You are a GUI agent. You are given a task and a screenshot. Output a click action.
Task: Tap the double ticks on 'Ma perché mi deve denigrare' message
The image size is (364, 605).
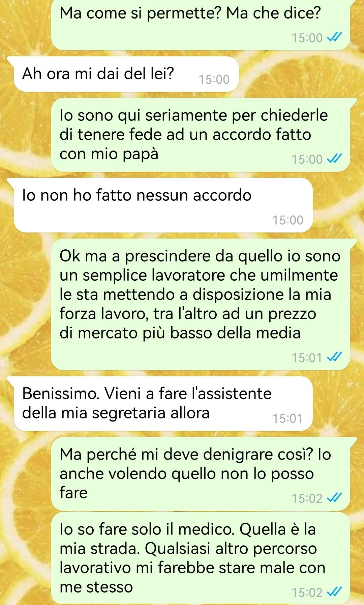tap(335, 498)
